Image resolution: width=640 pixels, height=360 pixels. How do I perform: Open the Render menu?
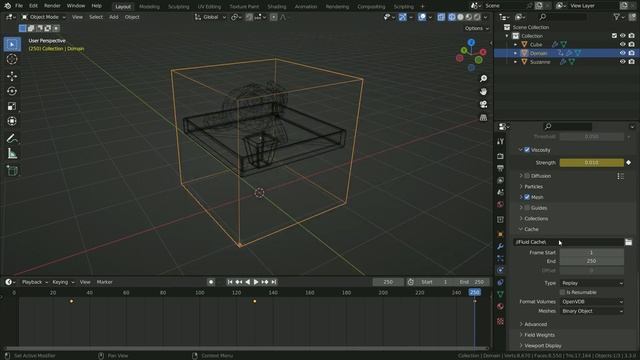pyautogui.click(x=52, y=6)
